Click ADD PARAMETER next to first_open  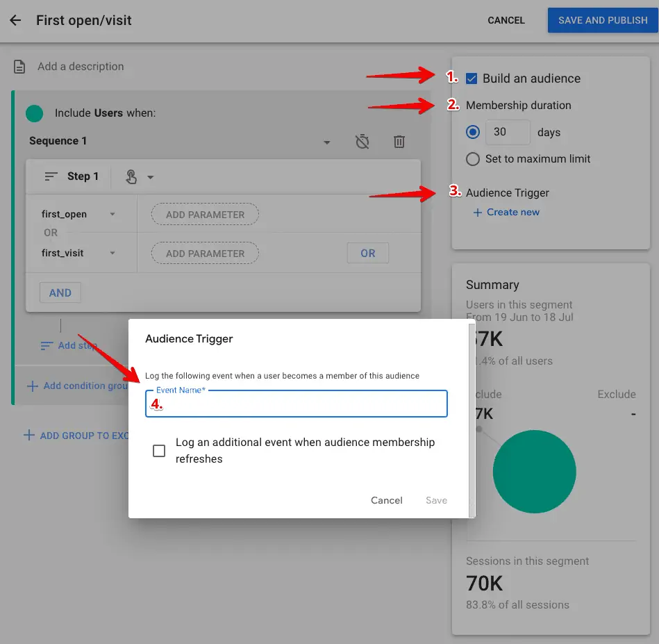coord(204,214)
